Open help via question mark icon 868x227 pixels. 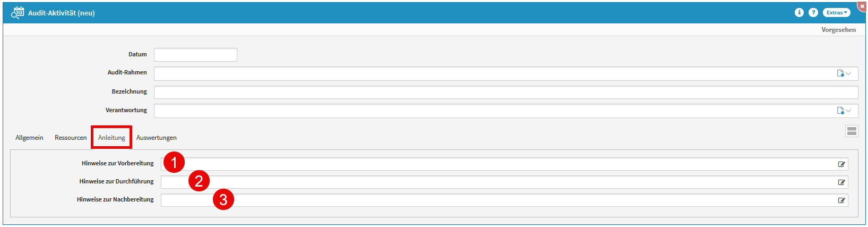click(x=813, y=13)
